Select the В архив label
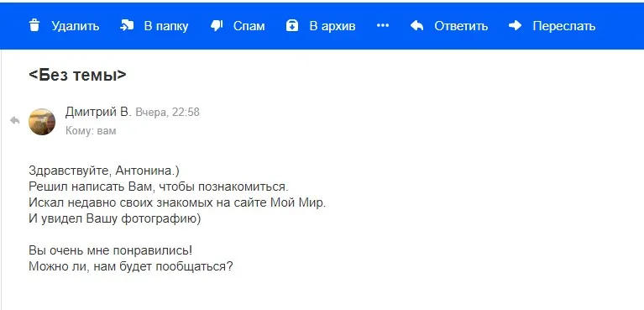The width and height of the screenshot is (644, 310). pyautogui.click(x=332, y=26)
